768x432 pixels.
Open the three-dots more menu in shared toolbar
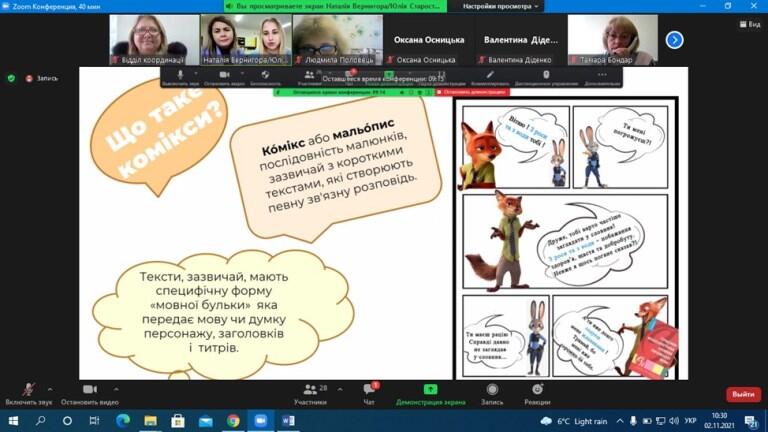point(602,75)
